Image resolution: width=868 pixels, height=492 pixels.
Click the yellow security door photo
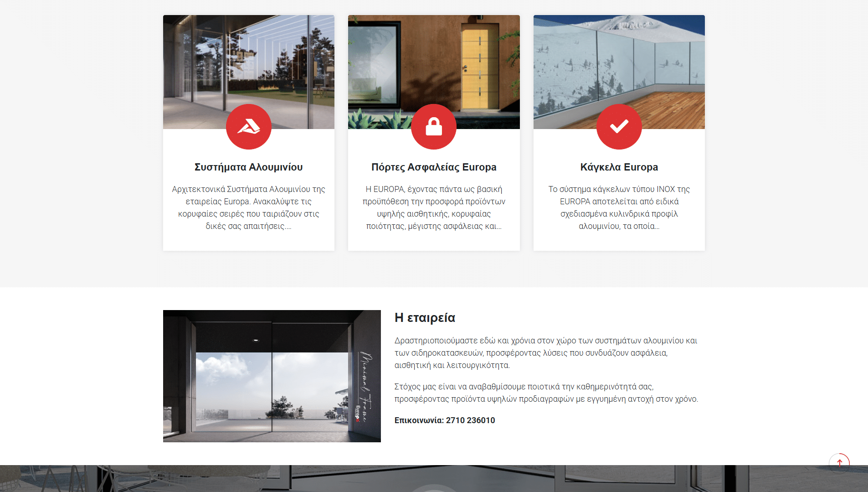pyautogui.click(x=433, y=59)
